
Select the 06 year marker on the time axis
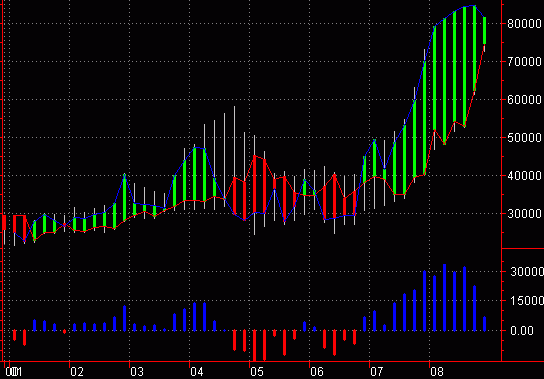coord(317,372)
